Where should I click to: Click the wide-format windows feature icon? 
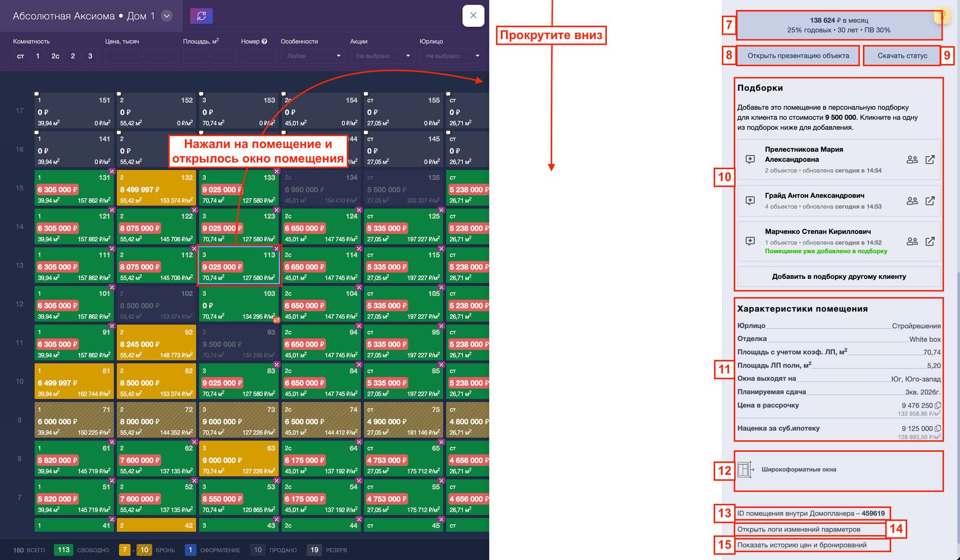coord(745,469)
